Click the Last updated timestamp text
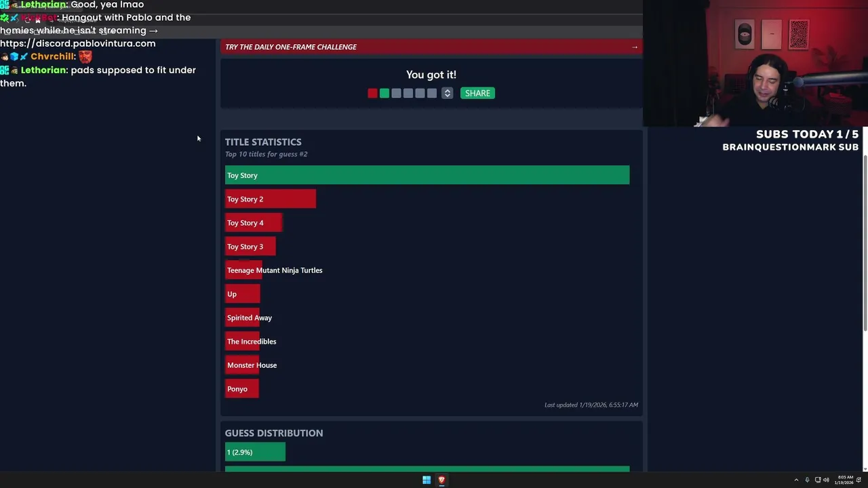The height and width of the screenshot is (488, 868). (591, 405)
